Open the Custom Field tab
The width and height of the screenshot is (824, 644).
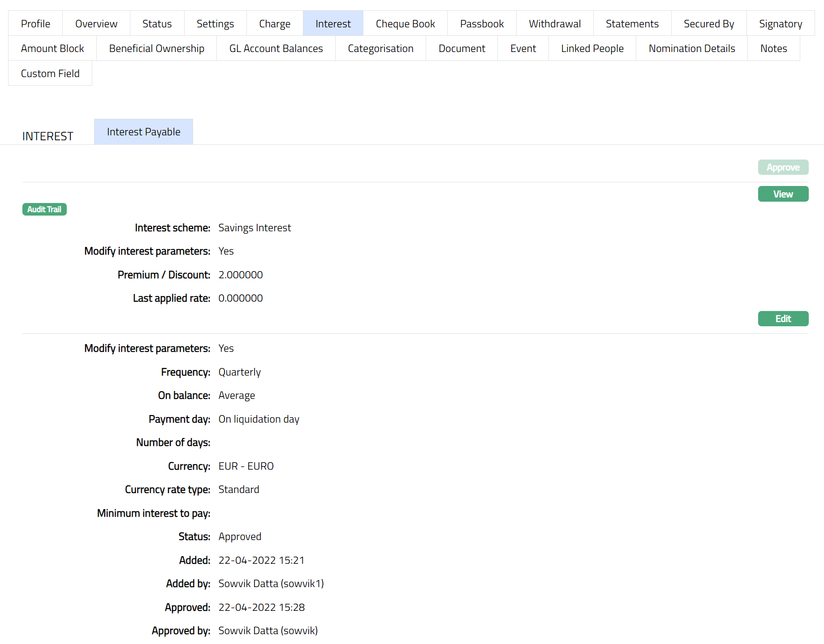click(x=50, y=73)
